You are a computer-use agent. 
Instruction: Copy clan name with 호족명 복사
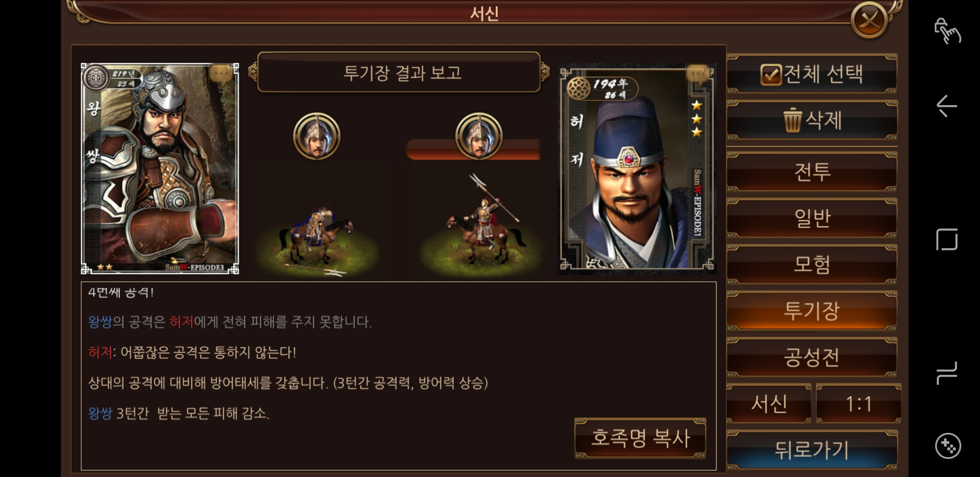pos(640,438)
